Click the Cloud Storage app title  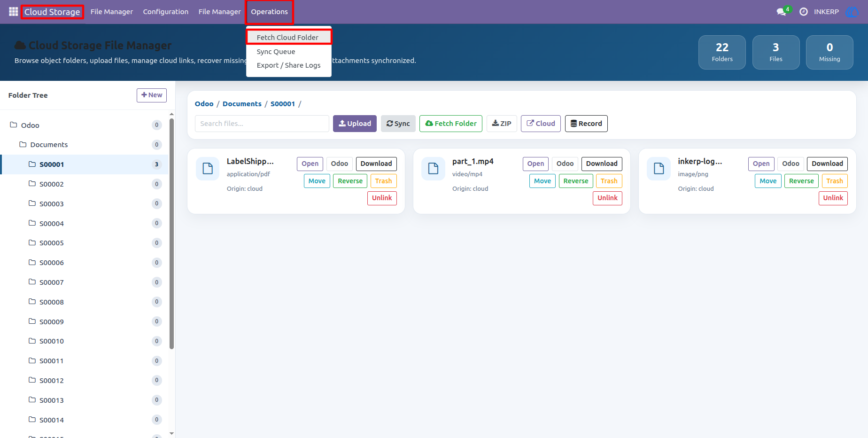52,12
